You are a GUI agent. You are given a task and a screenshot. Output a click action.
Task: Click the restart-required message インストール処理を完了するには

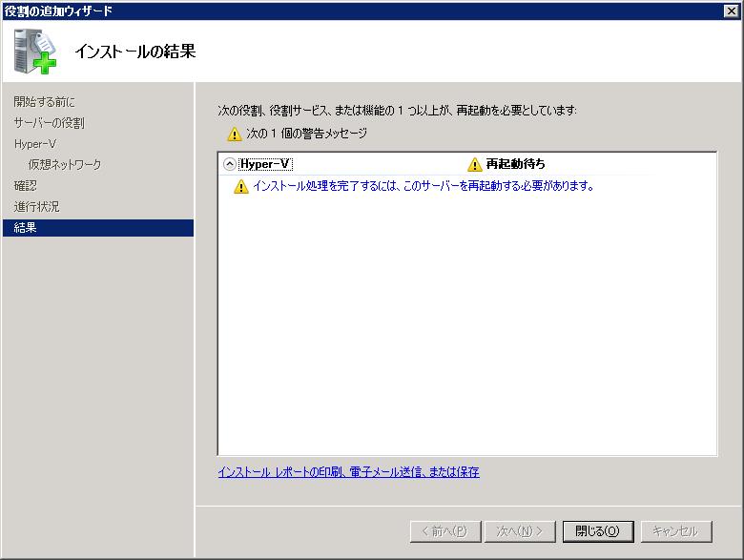pos(424,186)
